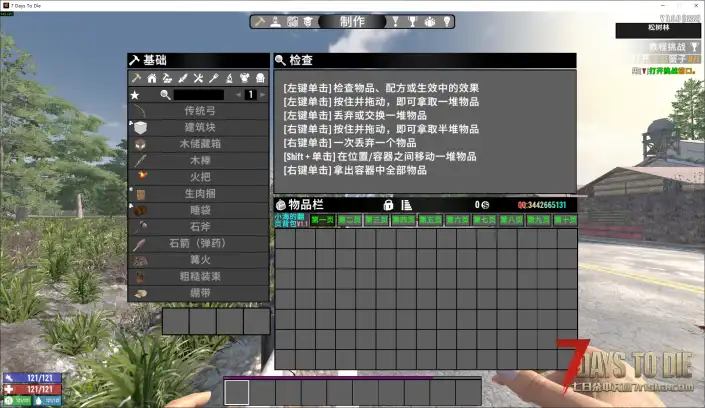Switch to backpack page 第六页
Image resolution: width=705 pixels, height=408 pixels.
[458, 220]
